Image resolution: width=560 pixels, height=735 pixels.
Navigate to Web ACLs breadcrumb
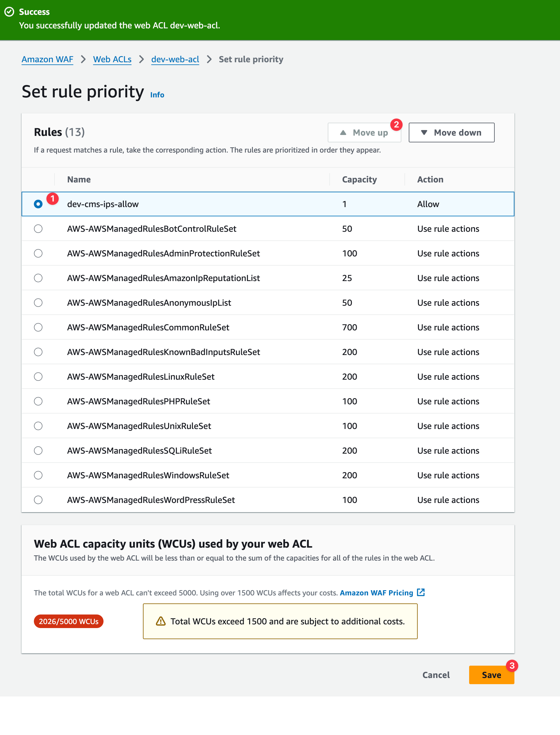point(112,59)
